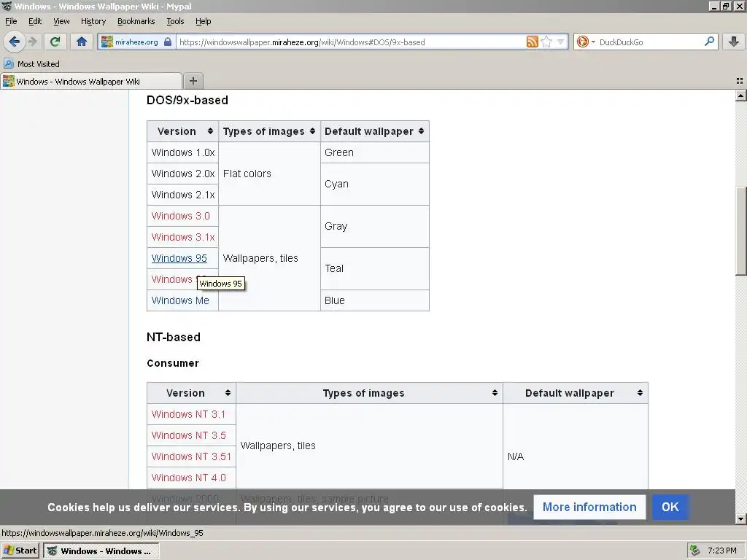Click the DOS/9x-based heading

point(187,100)
